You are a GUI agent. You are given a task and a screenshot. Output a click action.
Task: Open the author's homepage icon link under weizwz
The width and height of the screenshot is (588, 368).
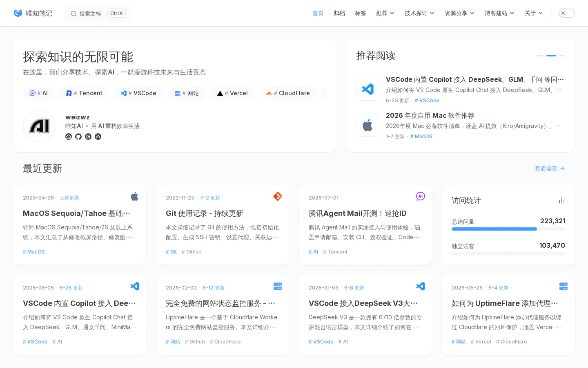point(69,137)
